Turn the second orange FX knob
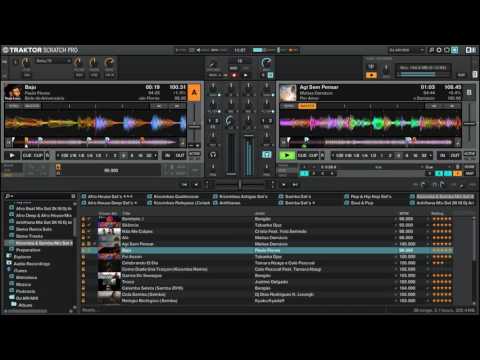 coord(93,62)
